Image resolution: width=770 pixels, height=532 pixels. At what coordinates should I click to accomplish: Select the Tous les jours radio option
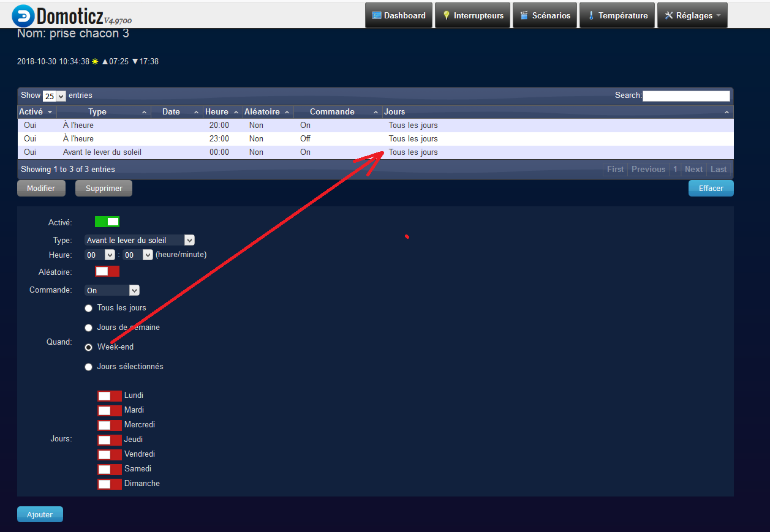pos(89,309)
